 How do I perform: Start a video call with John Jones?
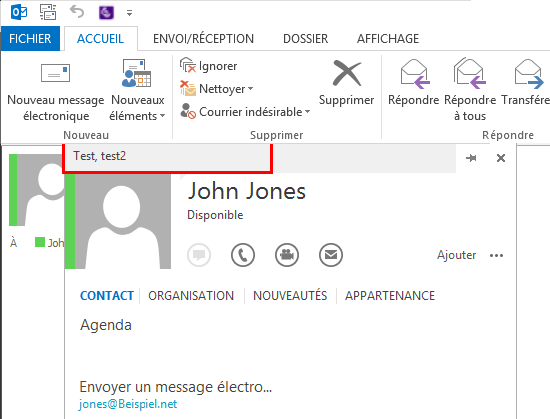pos(287,255)
